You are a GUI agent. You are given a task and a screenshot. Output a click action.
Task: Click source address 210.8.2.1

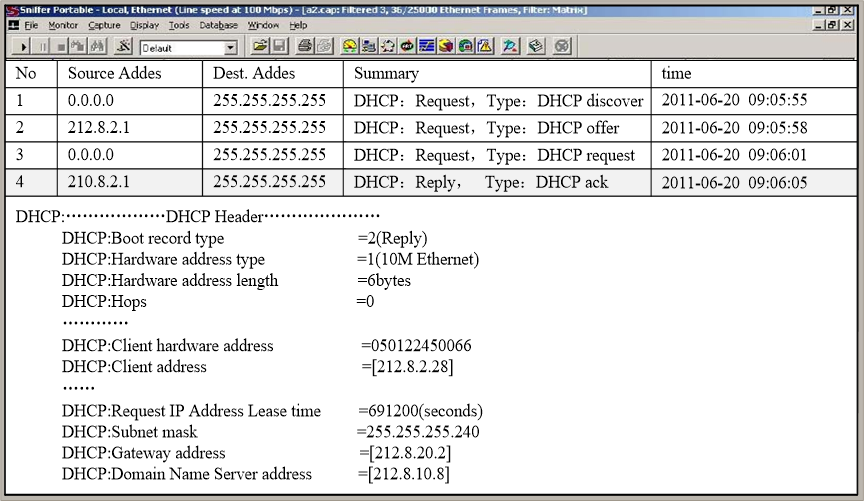(x=99, y=182)
